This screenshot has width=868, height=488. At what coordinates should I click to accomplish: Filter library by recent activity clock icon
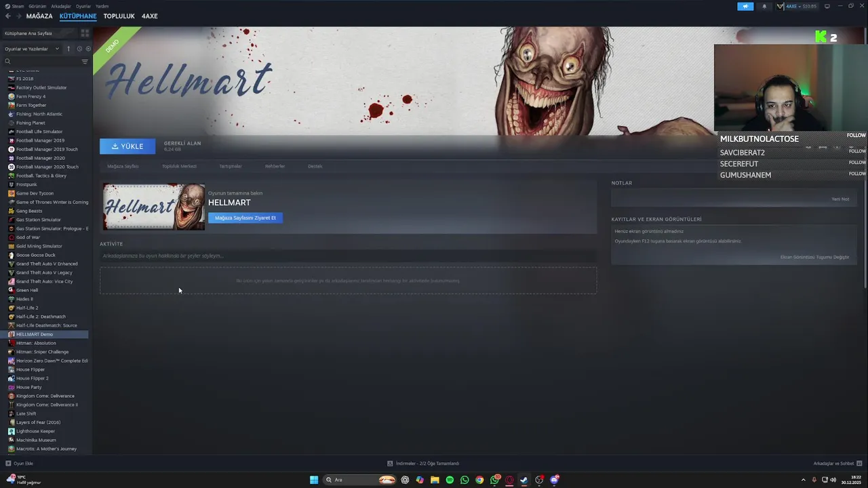79,49
